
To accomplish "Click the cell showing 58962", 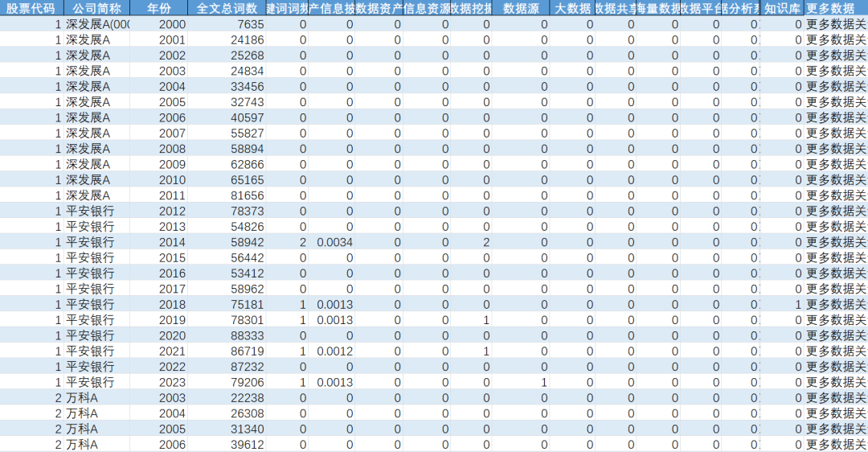I will 227,289.
